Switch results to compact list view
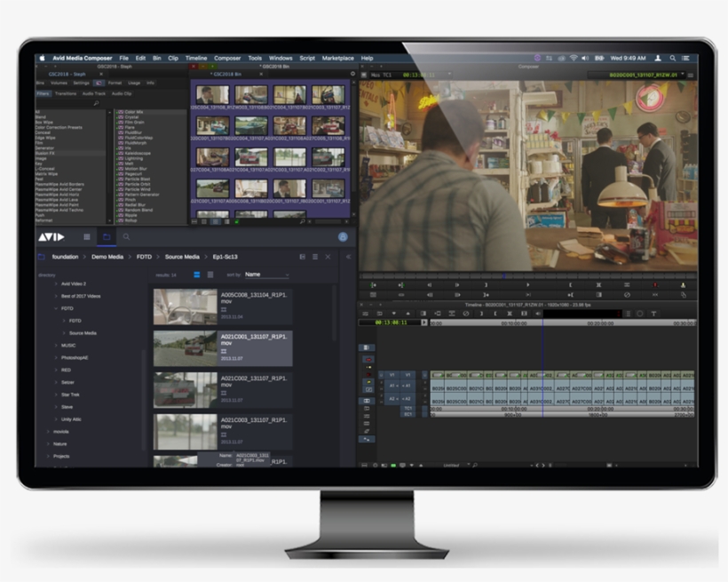The width and height of the screenshot is (728, 582). 210,275
